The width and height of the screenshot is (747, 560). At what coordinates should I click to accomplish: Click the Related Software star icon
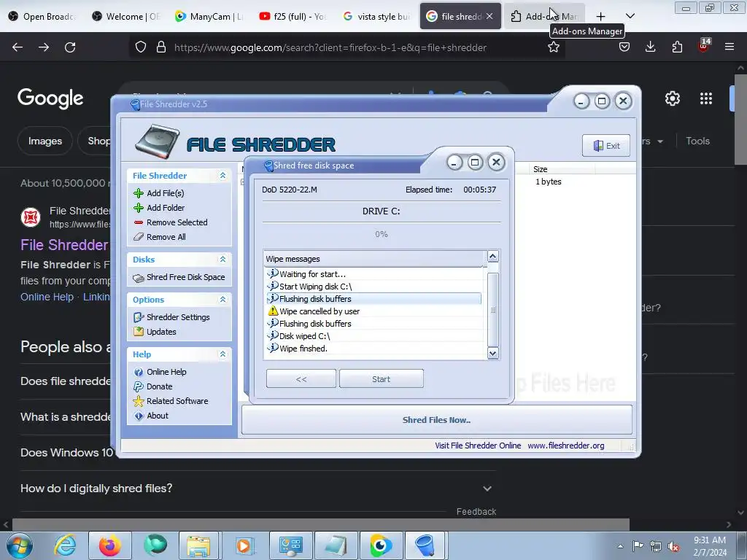[139, 401]
